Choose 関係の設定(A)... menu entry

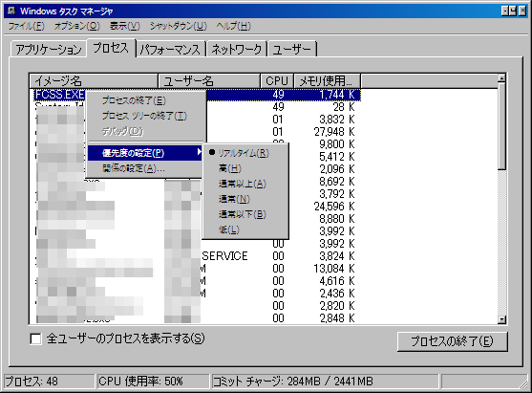[x=134, y=168]
